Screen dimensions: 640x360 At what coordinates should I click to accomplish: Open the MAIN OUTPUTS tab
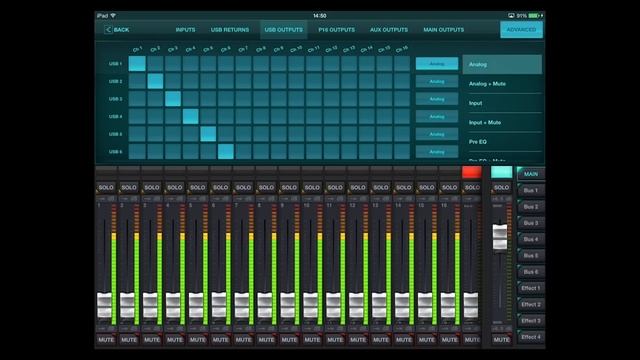(443, 30)
